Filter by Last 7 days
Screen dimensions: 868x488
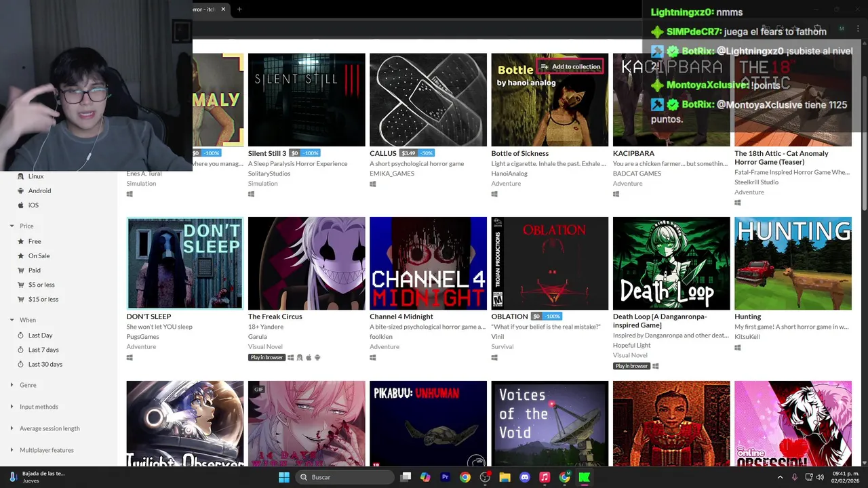pos(43,350)
